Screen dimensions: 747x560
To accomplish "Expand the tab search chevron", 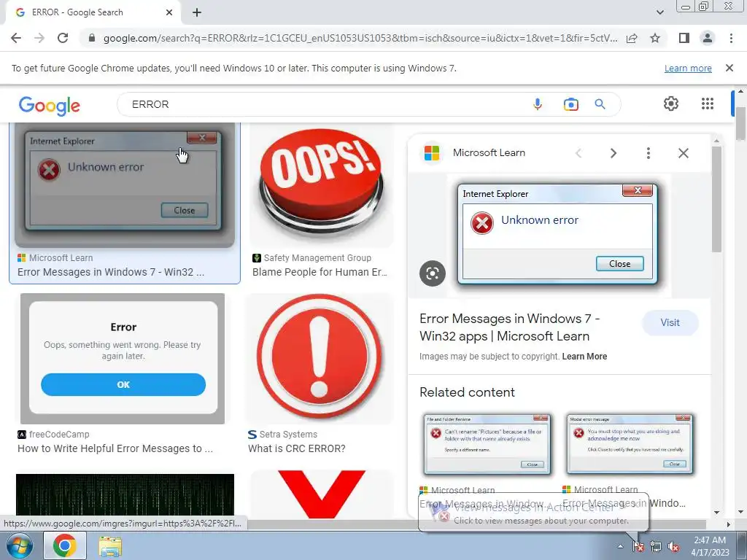I will (659, 12).
